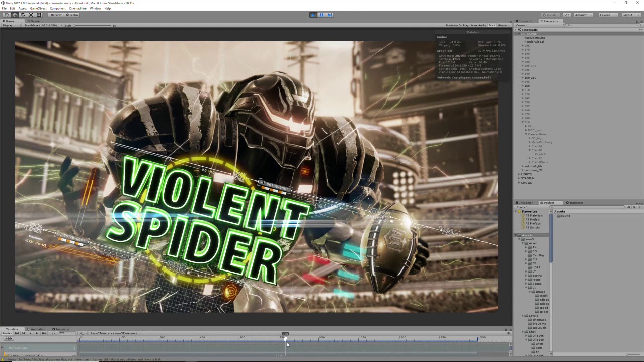Switch to the Hierarchy tab
Viewport: 644px width, 362px height.
point(550,21)
